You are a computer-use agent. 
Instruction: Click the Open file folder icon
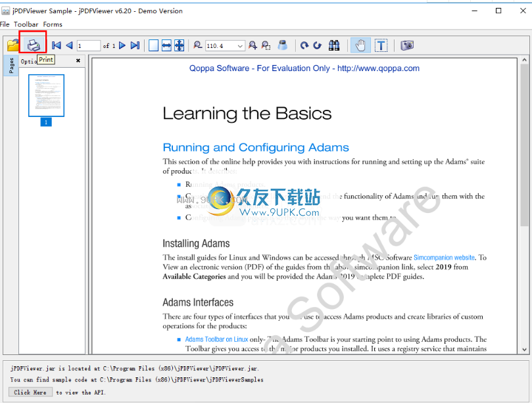[x=13, y=45]
